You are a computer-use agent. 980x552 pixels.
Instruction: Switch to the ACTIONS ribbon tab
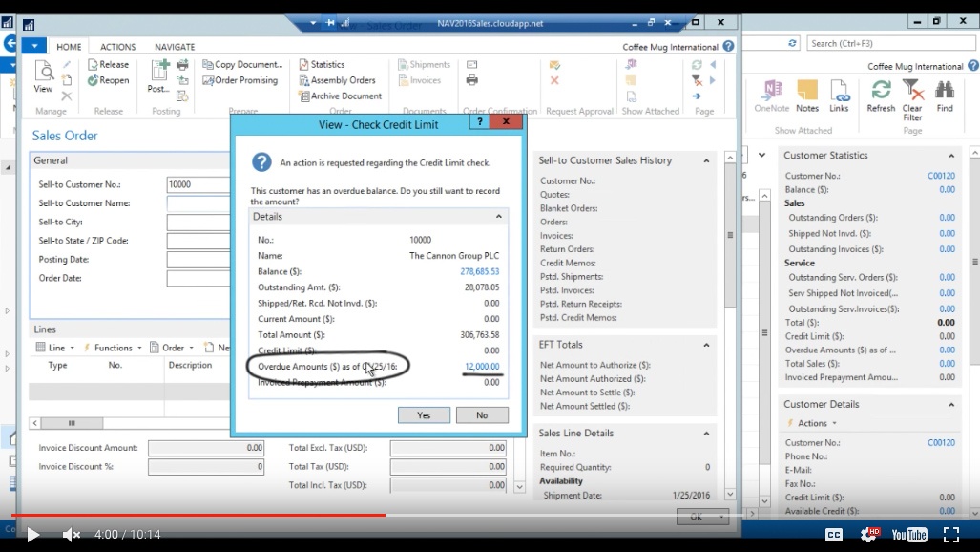point(117,47)
